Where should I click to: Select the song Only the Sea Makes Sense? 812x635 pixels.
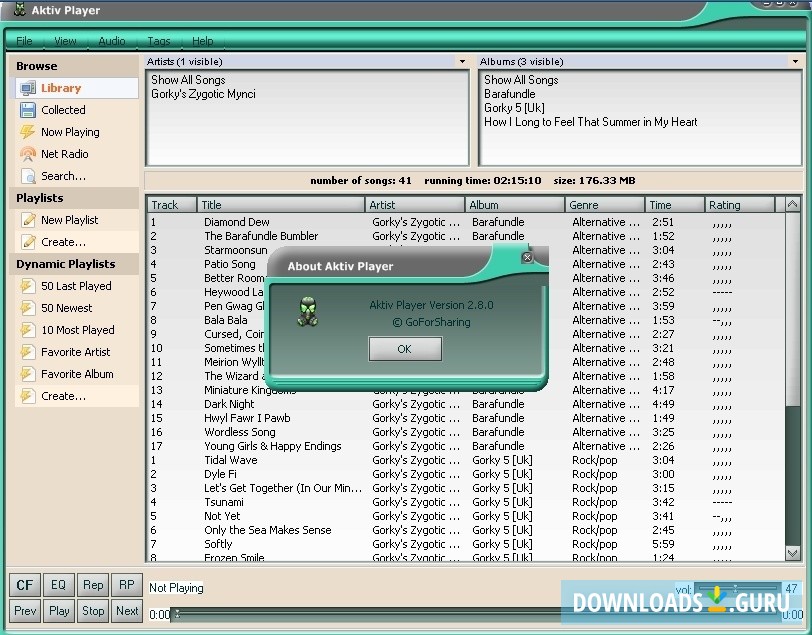[x=268, y=530]
